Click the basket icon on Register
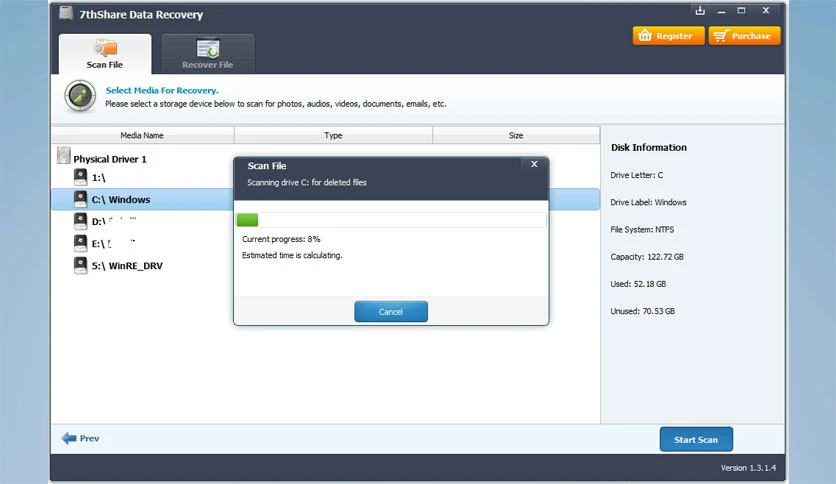The image size is (836, 484). tap(645, 36)
